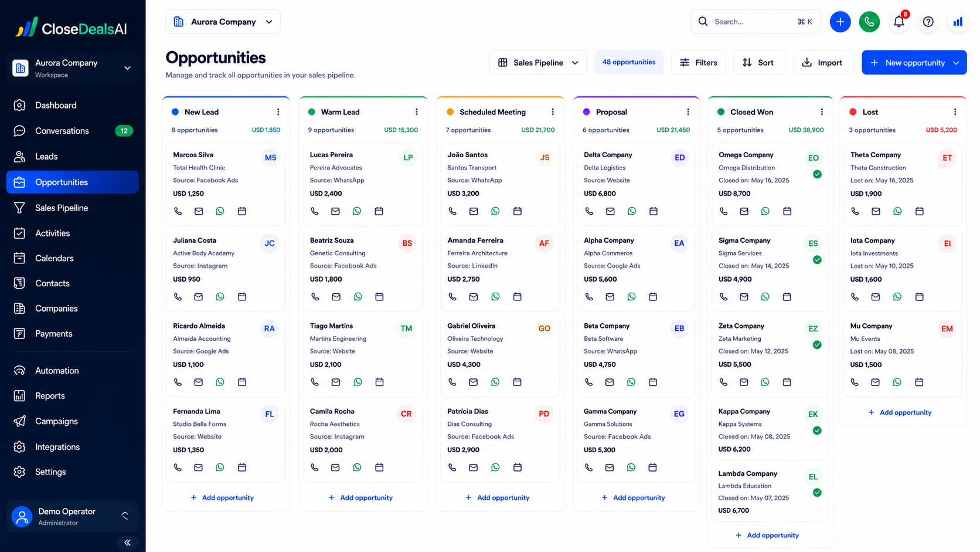Add opportunity in New Lead column

click(222, 497)
